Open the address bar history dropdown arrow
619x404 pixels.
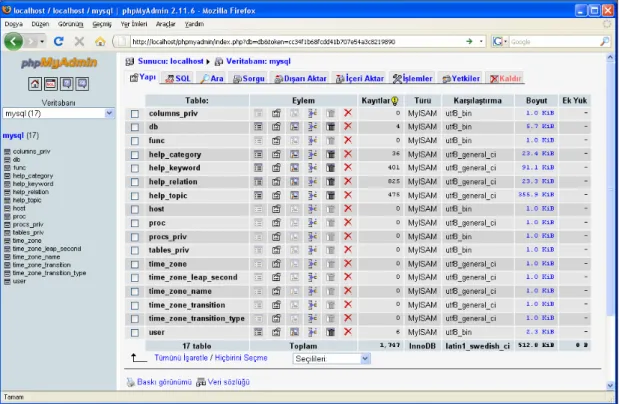(481, 41)
